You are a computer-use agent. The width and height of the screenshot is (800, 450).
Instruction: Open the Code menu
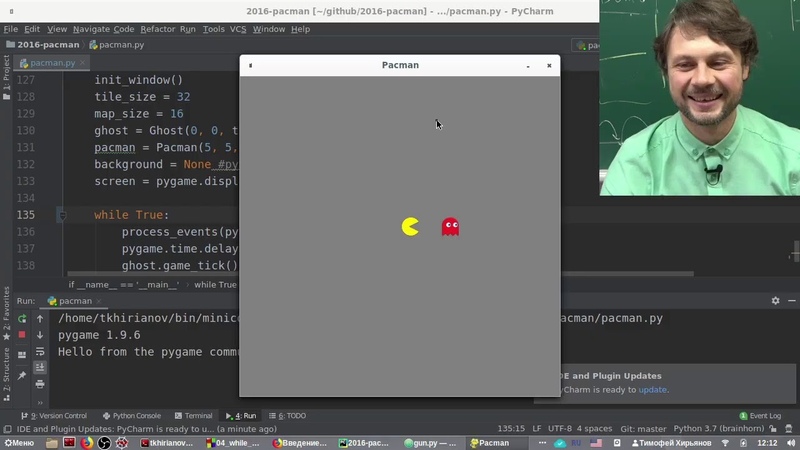123,29
